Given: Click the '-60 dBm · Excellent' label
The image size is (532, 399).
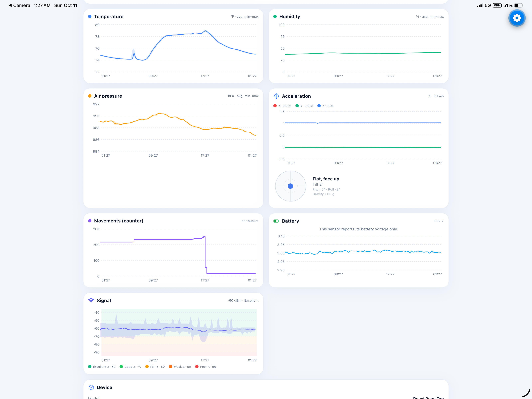Looking at the screenshot, I should [243, 300].
